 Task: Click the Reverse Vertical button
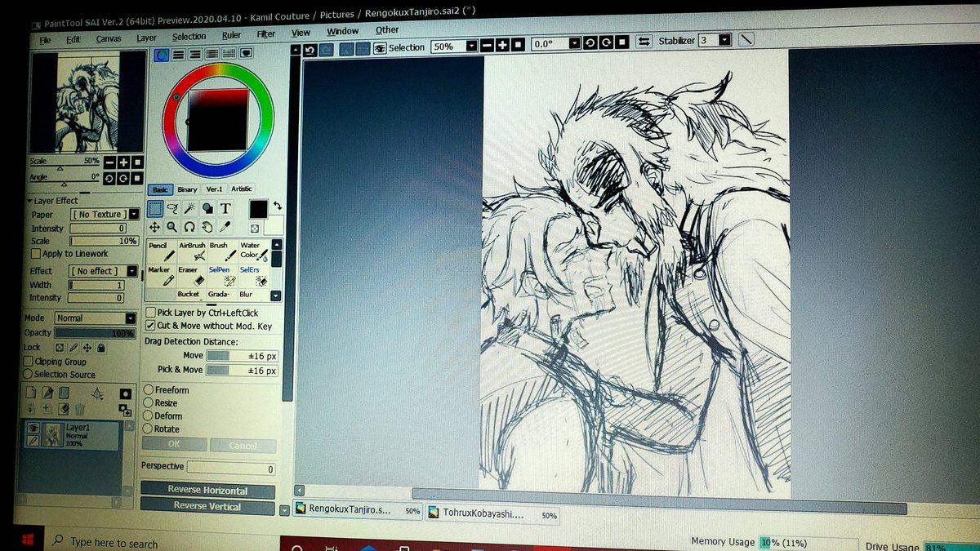pyautogui.click(x=207, y=506)
